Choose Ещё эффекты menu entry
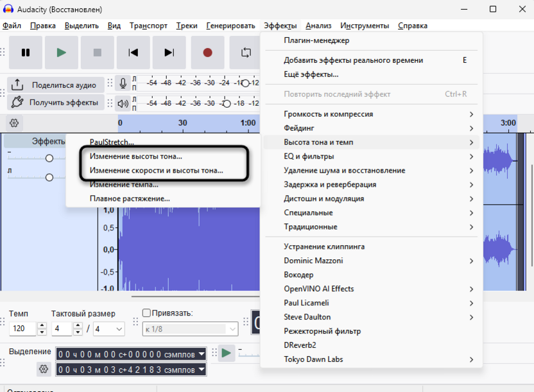The width and height of the screenshot is (534, 392). (x=371, y=74)
